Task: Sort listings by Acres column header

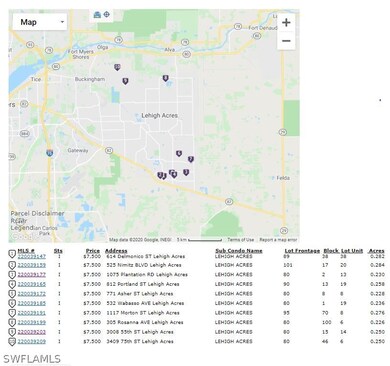Action: pos(376,251)
